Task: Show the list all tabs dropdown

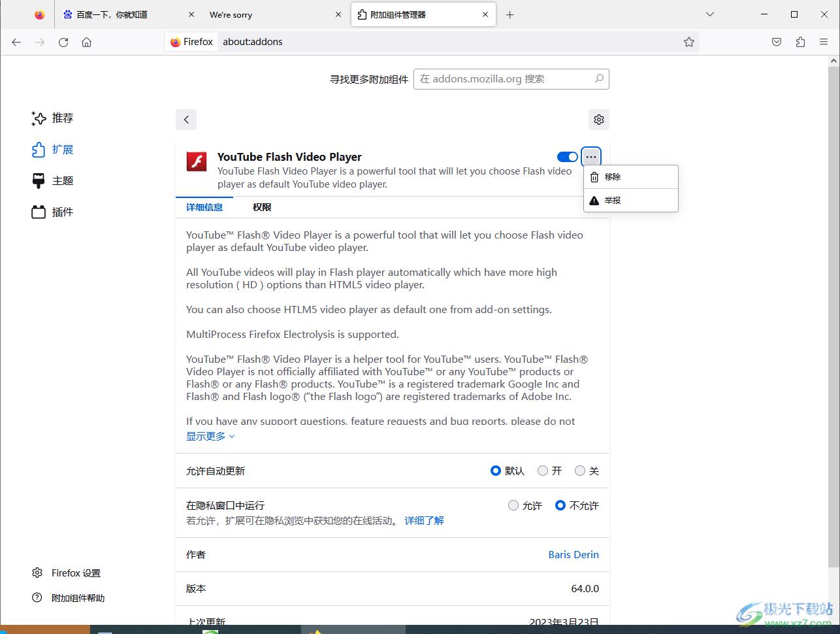Action: pyautogui.click(x=710, y=14)
